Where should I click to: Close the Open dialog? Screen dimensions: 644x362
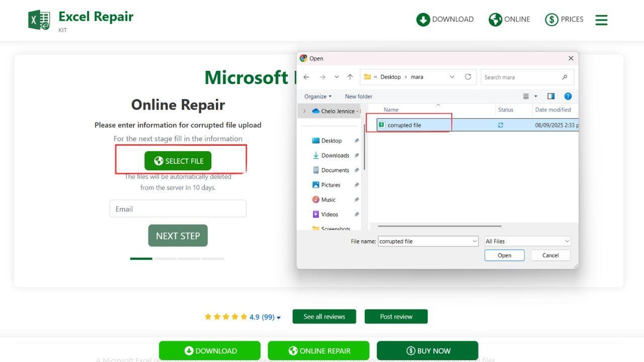point(571,58)
